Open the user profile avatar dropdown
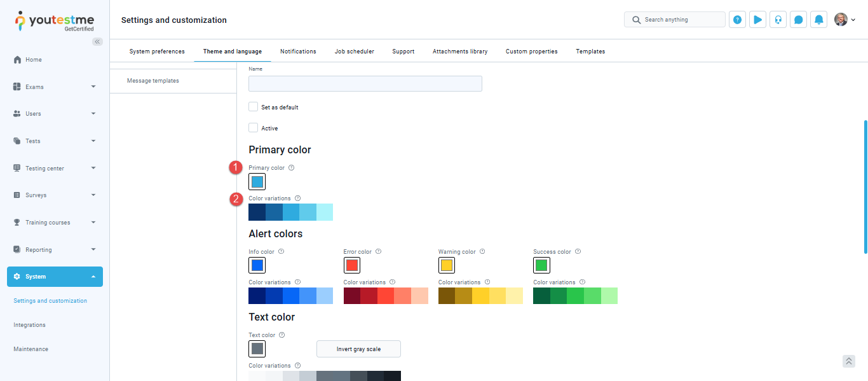Viewport: 868px width, 381px height. coord(844,20)
